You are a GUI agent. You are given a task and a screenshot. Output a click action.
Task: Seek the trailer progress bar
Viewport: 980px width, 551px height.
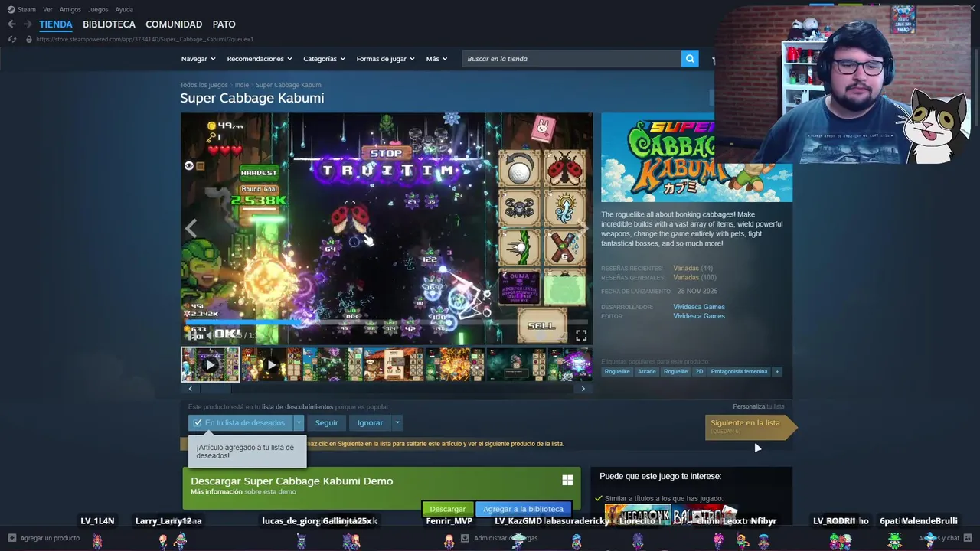[385, 322]
